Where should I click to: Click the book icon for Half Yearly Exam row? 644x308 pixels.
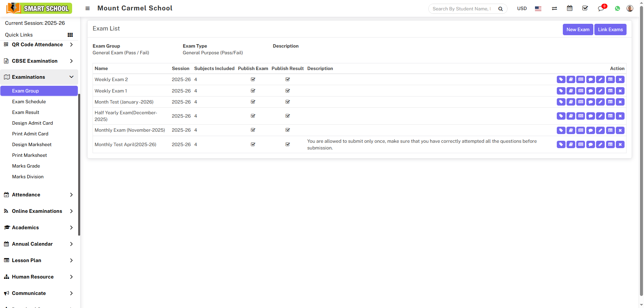(x=571, y=116)
